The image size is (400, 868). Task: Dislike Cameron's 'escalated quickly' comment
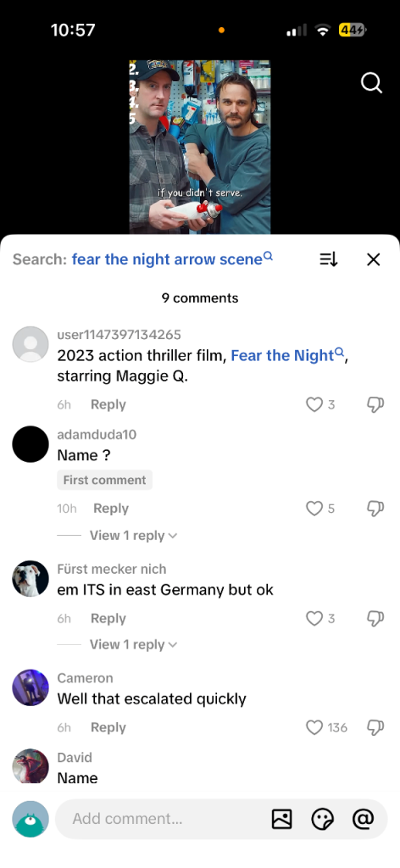pos(375,727)
